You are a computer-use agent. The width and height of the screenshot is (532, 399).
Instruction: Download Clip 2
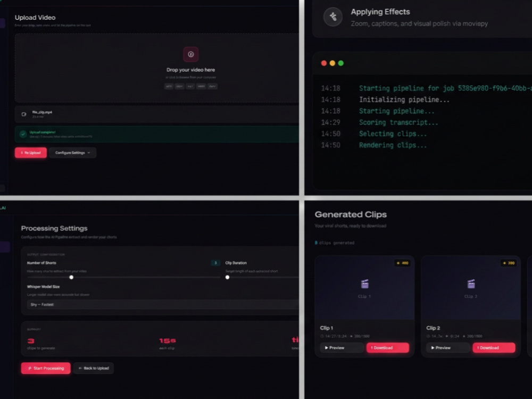494,348
